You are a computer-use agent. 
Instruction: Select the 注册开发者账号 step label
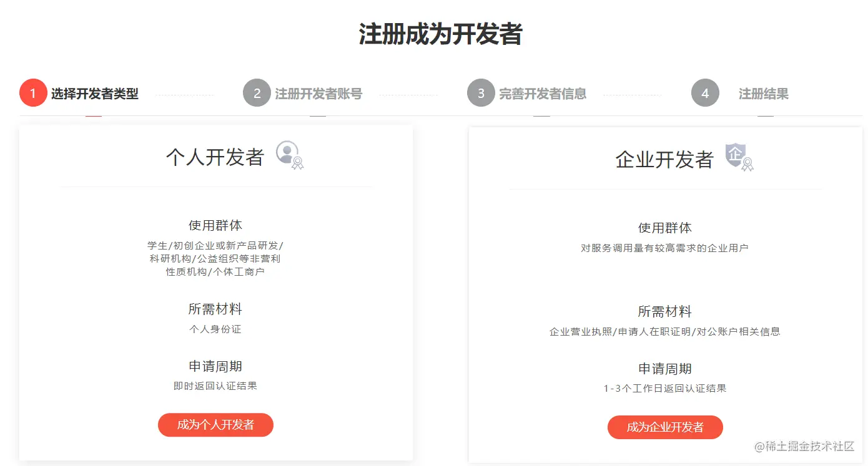[318, 94]
